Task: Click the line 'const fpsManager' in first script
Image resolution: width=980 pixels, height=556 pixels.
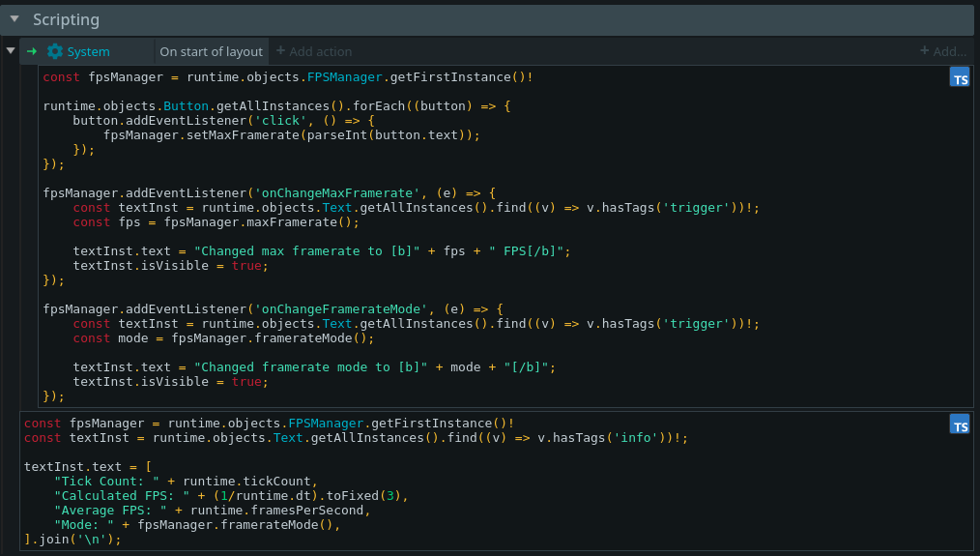Action: [x=288, y=77]
